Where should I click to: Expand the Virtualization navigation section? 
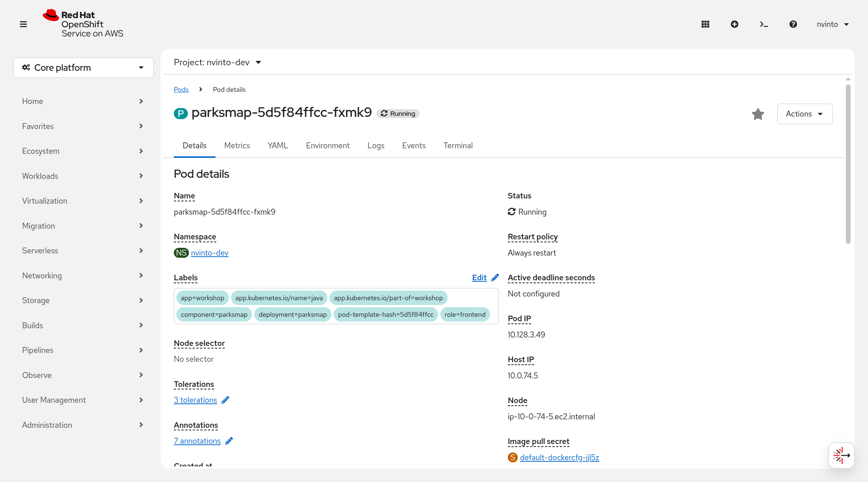[83, 201]
